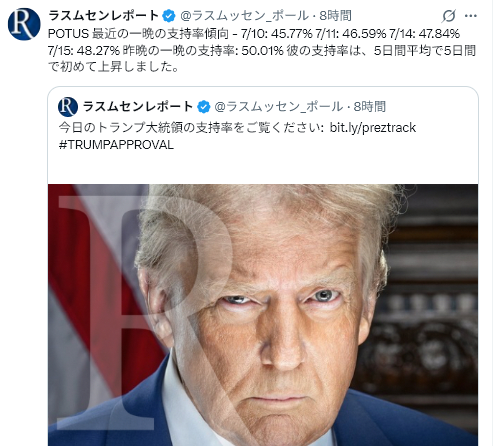
Task: Open the quoted post's 8時間 timestamp
Action: tap(370, 107)
